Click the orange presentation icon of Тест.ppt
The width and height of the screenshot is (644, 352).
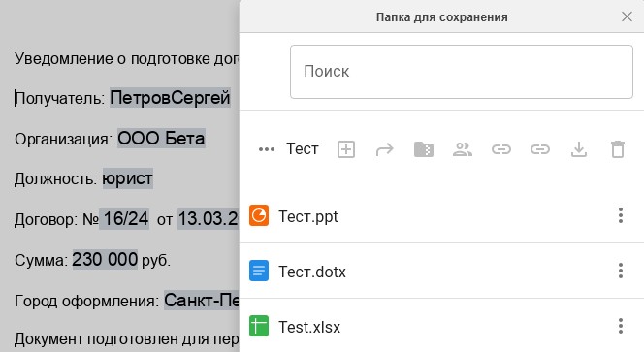259,215
